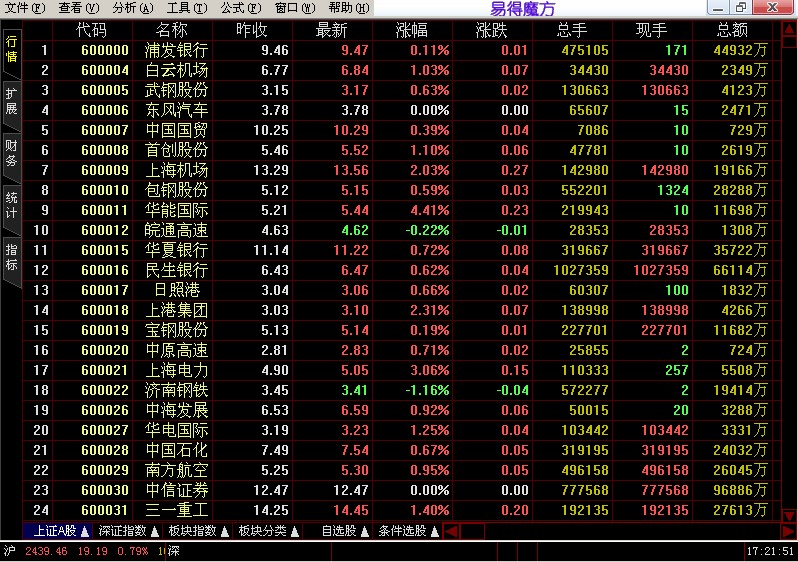The height and width of the screenshot is (562, 798).
Task: Sort by the 总额 column header
Action: click(732, 30)
